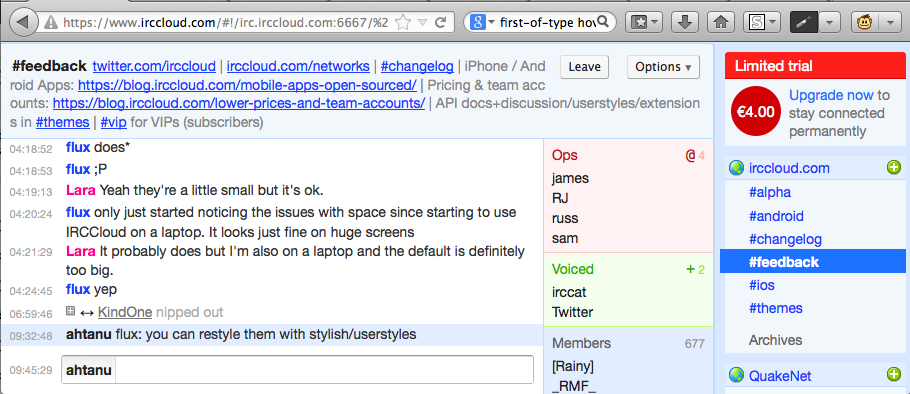Click the red €4.00 price badge
Viewport: 910px width, 394px height.
click(756, 111)
